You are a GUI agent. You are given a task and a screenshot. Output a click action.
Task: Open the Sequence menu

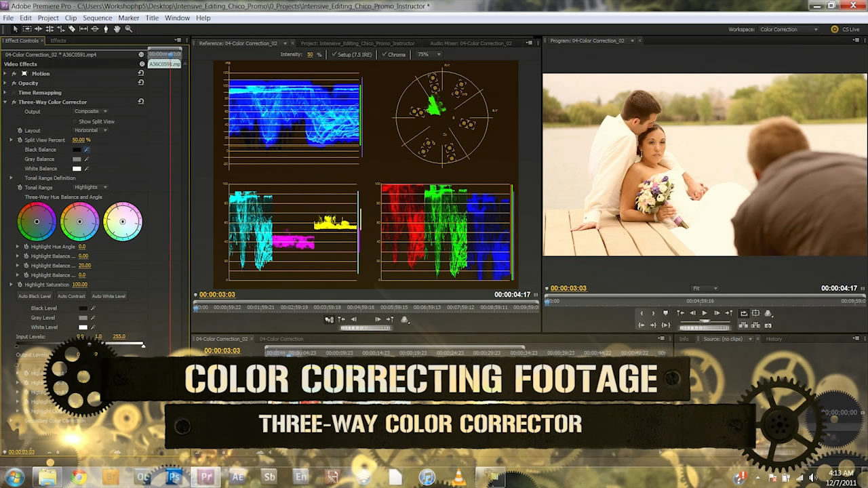[97, 18]
